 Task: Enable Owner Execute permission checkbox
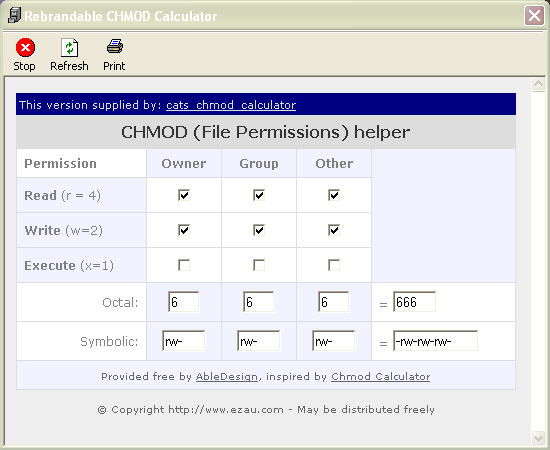(x=184, y=265)
